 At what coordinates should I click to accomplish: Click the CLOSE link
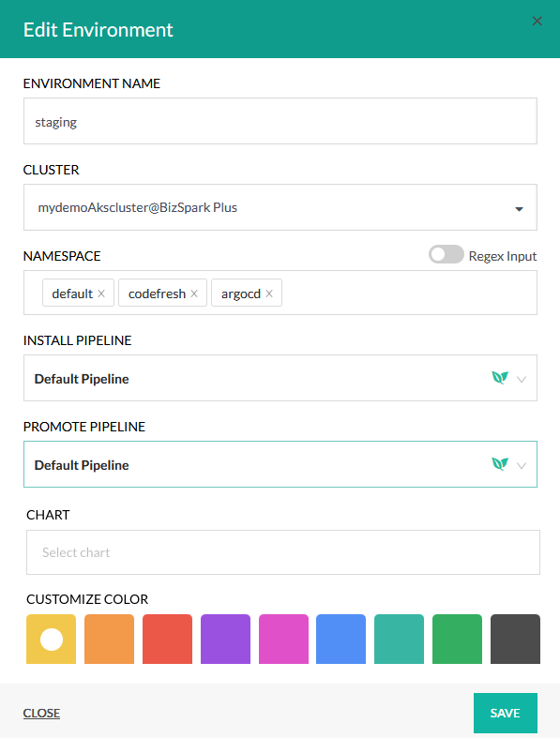[x=41, y=713]
